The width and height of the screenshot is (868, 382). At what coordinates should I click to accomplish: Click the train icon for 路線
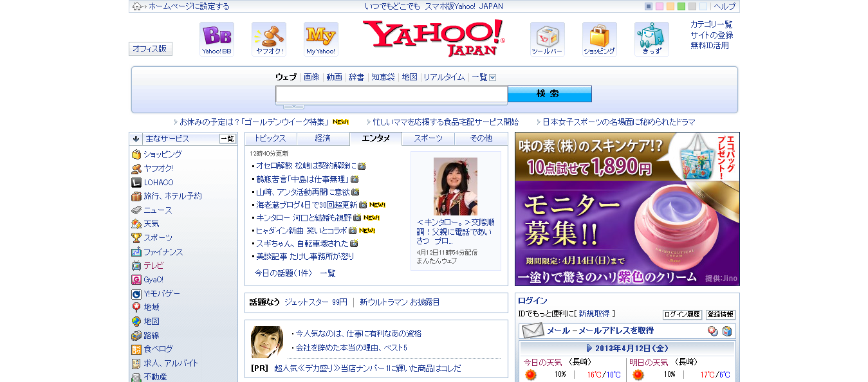[x=136, y=336]
